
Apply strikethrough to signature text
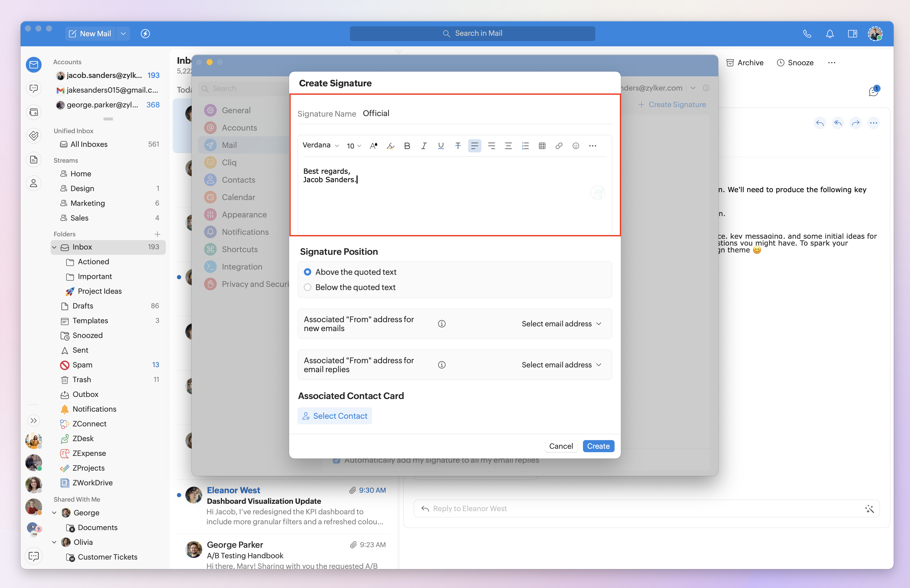pyautogui.click(x=457, y=146)
